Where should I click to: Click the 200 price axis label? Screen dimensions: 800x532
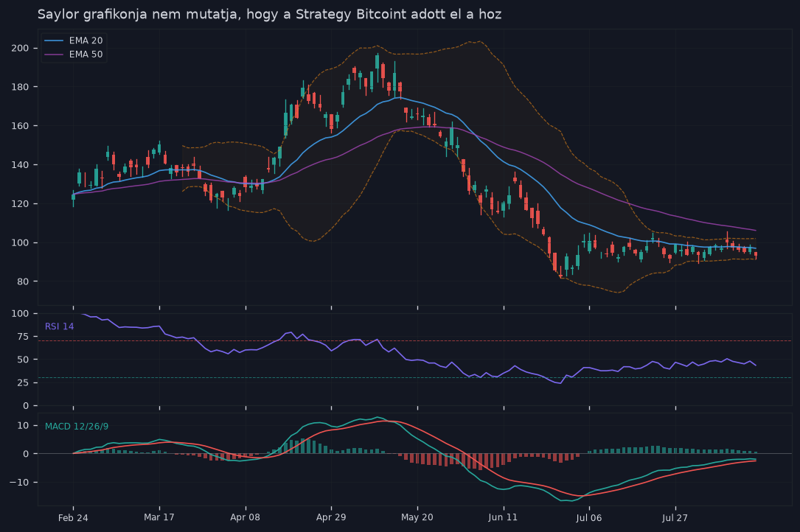click(x=21, y=48)
